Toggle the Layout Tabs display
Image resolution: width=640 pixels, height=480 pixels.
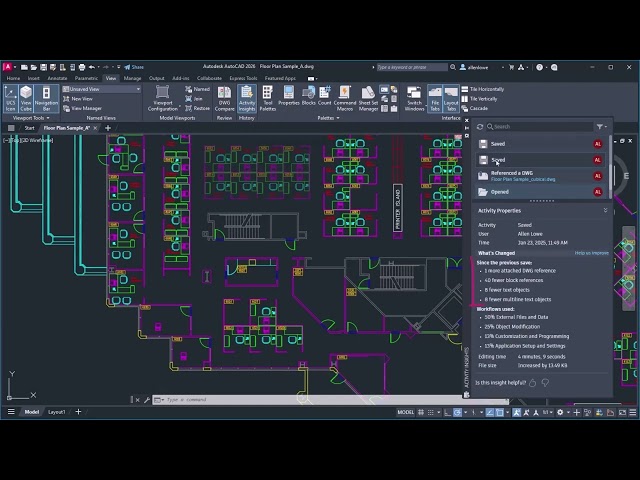[x=451, y=98]
